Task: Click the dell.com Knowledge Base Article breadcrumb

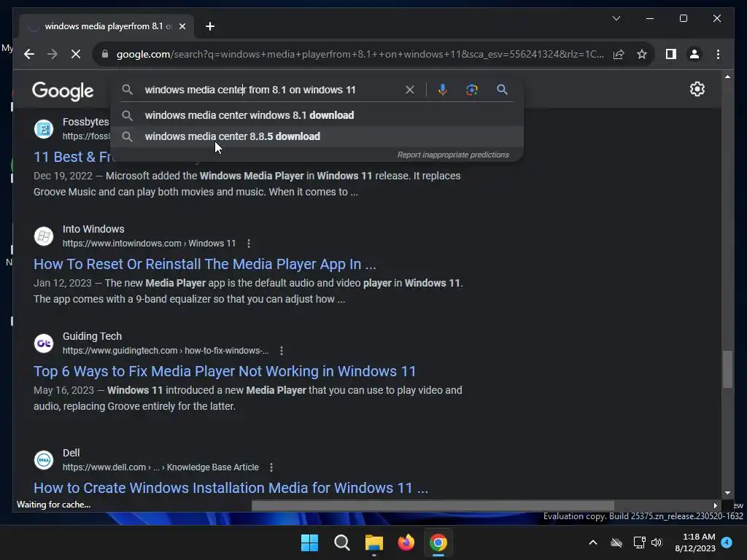Action: [x=160, y=467]
